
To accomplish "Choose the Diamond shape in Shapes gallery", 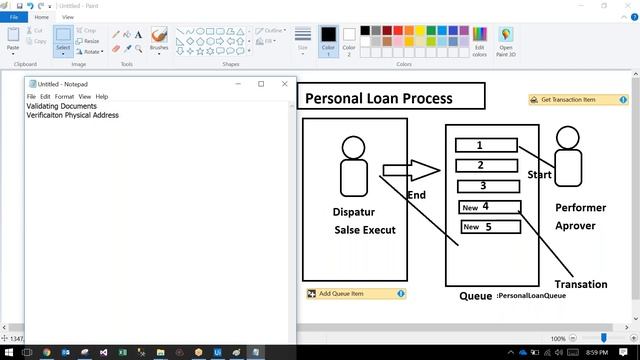I will [x=190, y=41].
